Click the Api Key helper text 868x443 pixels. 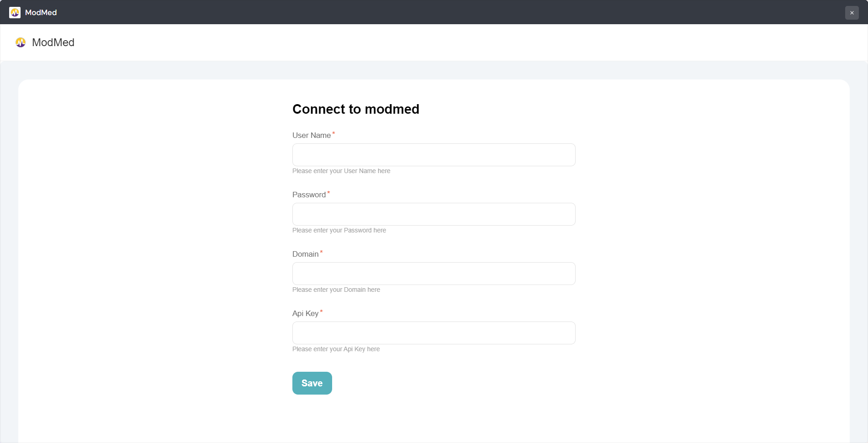click(x=336, y=349)
